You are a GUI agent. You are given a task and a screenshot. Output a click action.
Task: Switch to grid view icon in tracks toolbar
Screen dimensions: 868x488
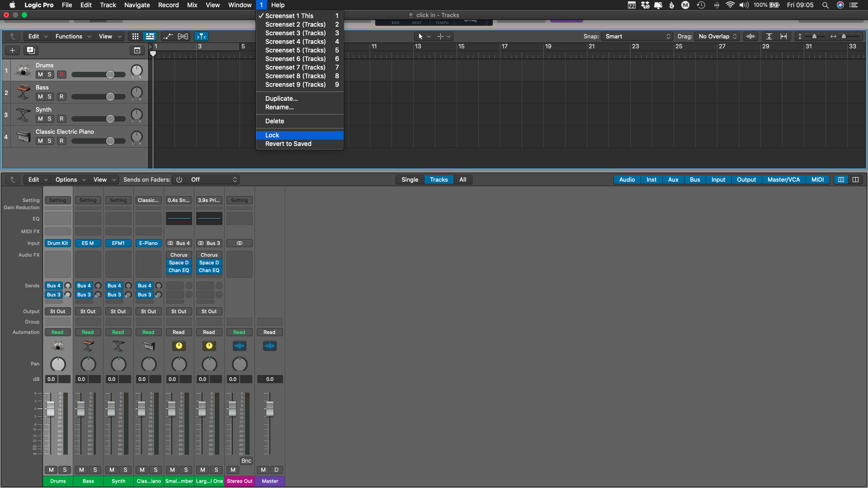[135, 36]
